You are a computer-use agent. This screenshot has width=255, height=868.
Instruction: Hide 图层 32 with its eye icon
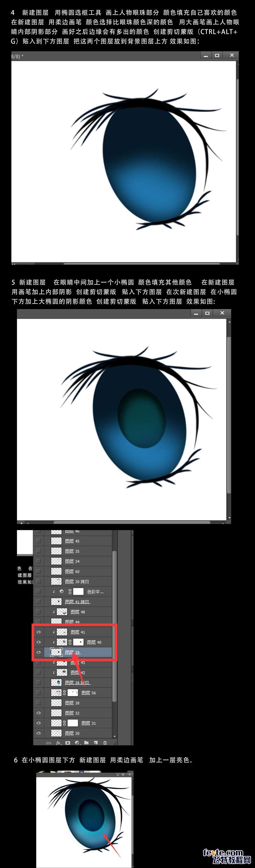point(39,713)
